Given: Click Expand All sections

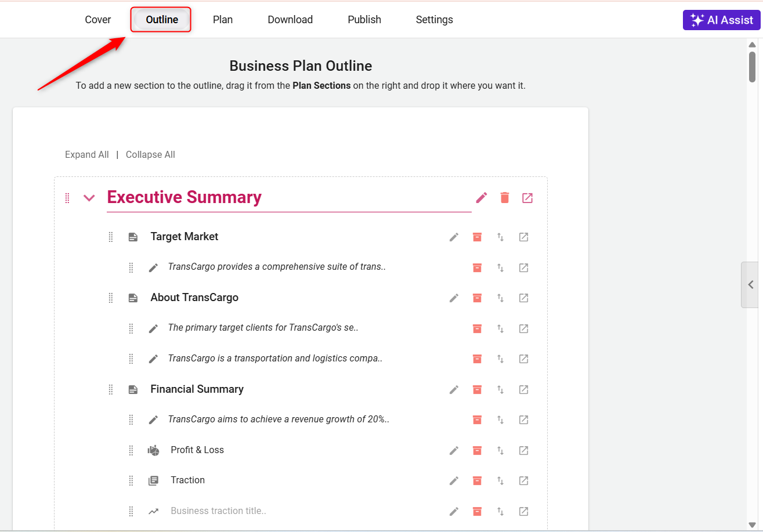Looking at the screenshot, I should (x=87, y=155).
